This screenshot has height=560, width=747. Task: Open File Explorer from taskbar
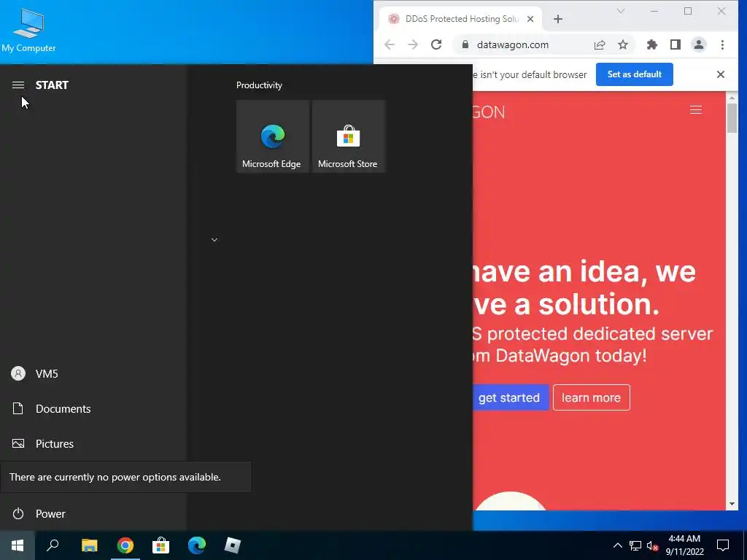point(89,545)
